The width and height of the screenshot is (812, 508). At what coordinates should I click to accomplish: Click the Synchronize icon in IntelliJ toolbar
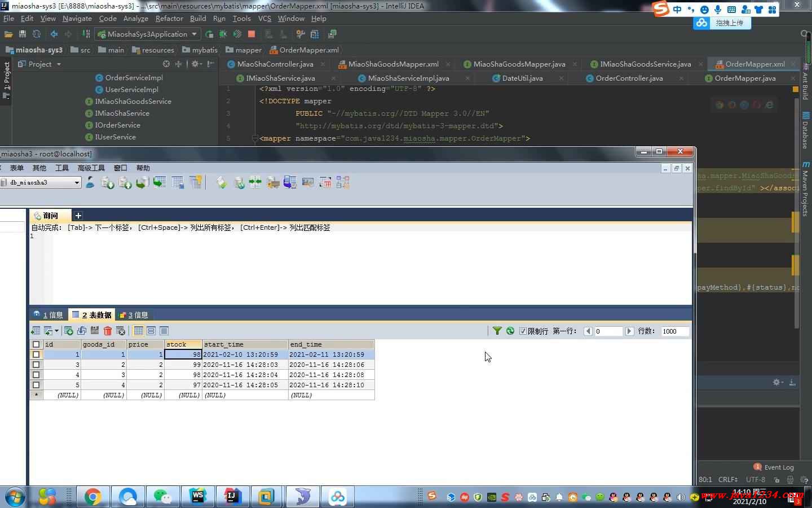click(37, 34)
